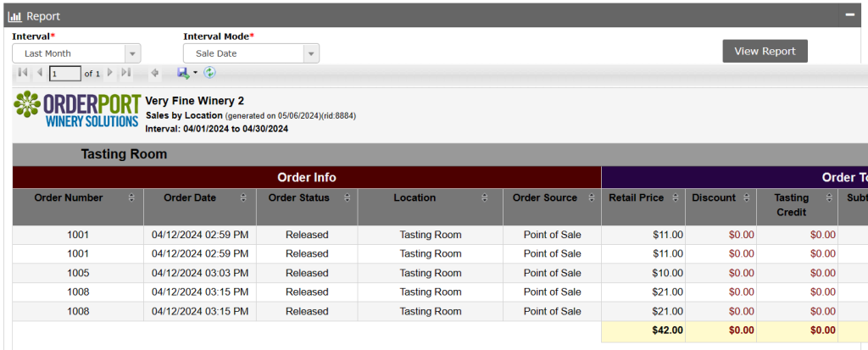This screenshot has width=868, height=350.
Task: Click the current page number field
Action: tap(65, 74)
